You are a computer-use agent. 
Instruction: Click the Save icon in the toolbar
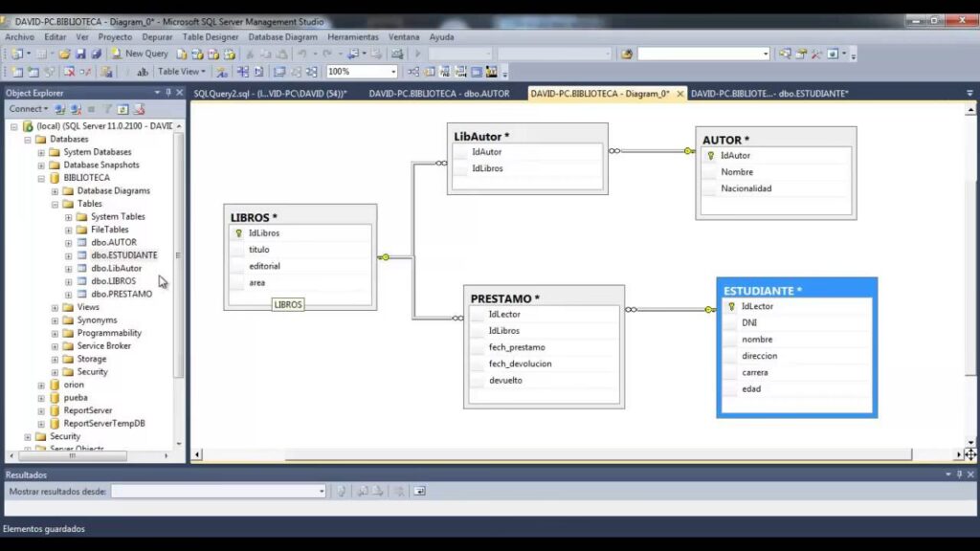tap(80, 54)
